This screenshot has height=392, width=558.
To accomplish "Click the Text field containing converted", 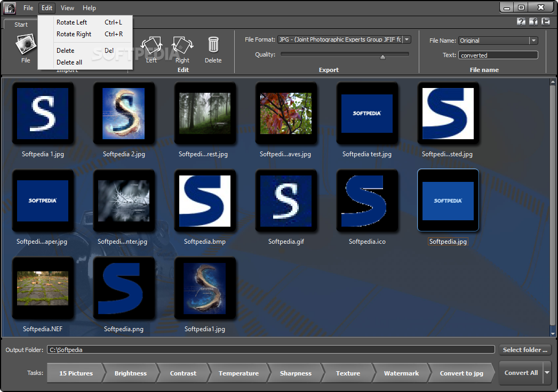I will tap(498, 55).
